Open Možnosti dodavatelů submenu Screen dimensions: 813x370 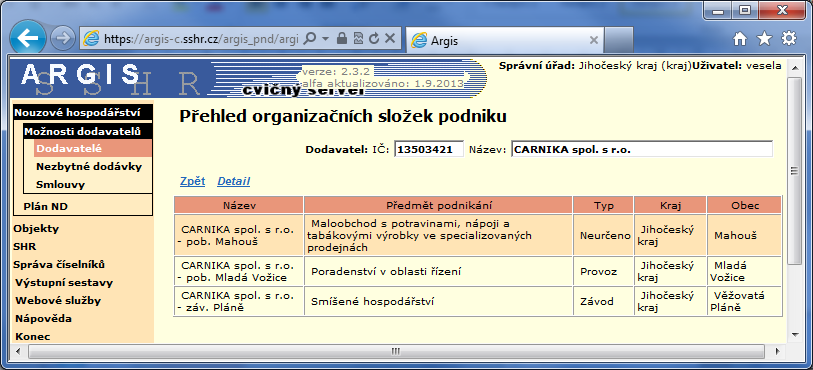click(88, 131)
